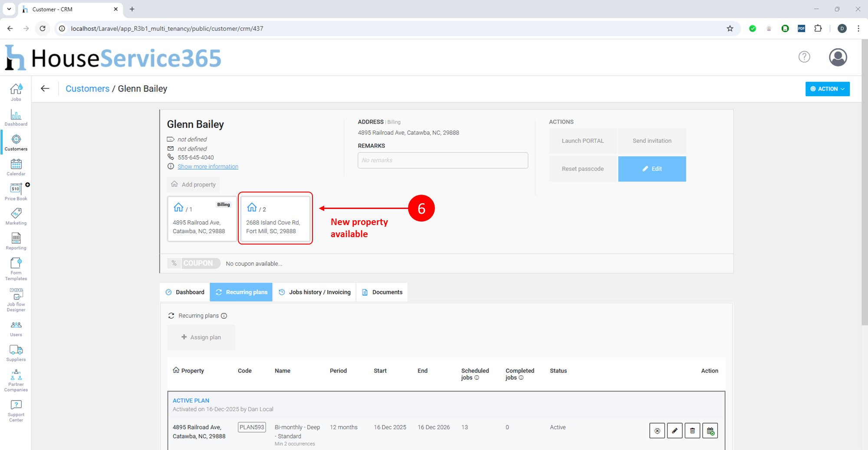Click the calendar schedule icon for PLAN593

tap(710, 430)
